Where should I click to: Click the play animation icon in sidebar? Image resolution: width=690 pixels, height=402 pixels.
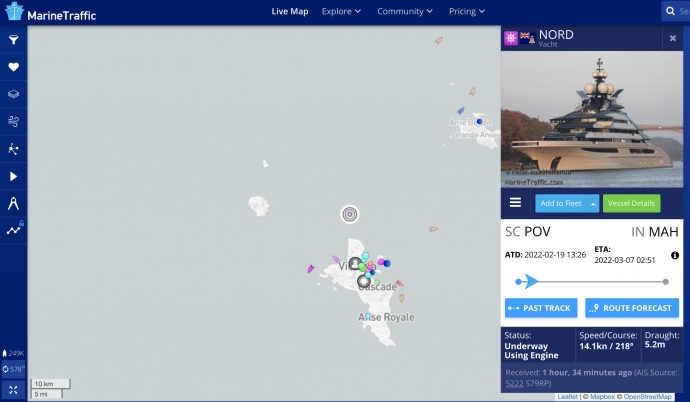pyautogui.click(x=14, y=176)
